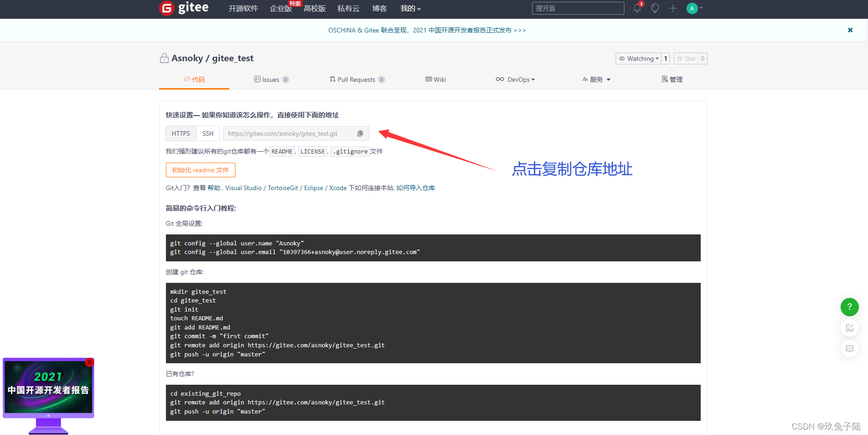Click the green help question mark button
This screenshot has width=868, height=435.
point(850,307)
